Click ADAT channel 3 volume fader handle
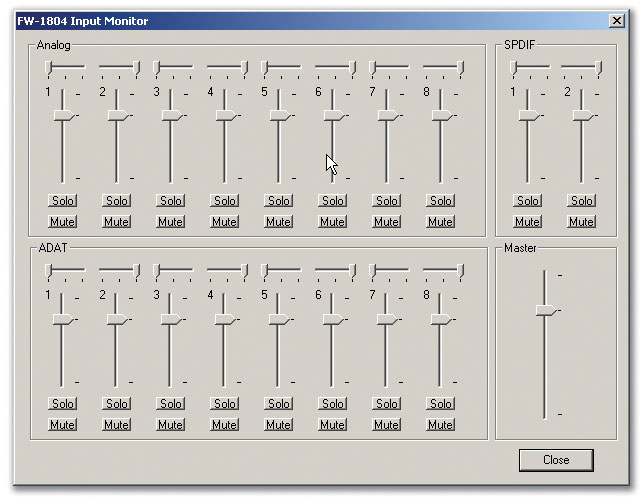This screenshot has width=643, height=501. (x=172, y=319)
